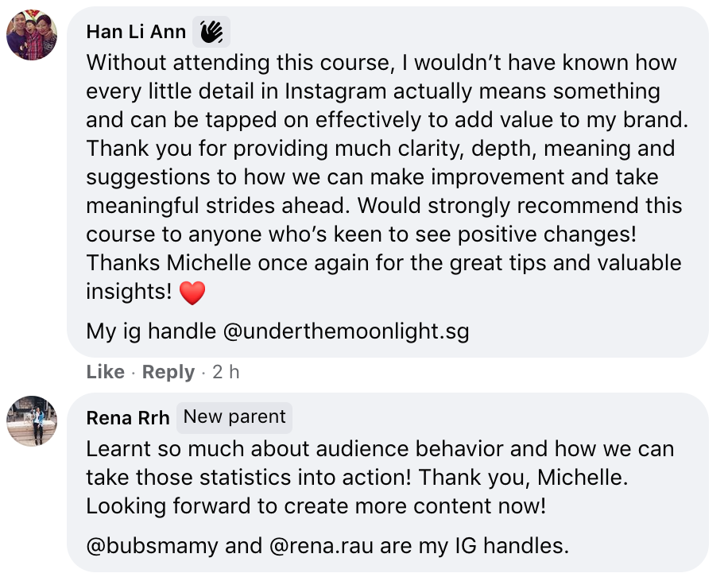
Task: Open Han Li Ann's profile name link
Action: point(136,32)
